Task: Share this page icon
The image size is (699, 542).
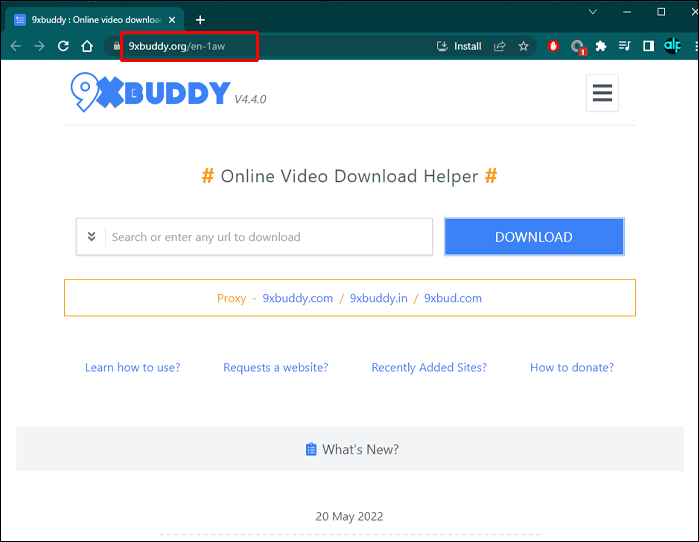Action: coord(500,46)
